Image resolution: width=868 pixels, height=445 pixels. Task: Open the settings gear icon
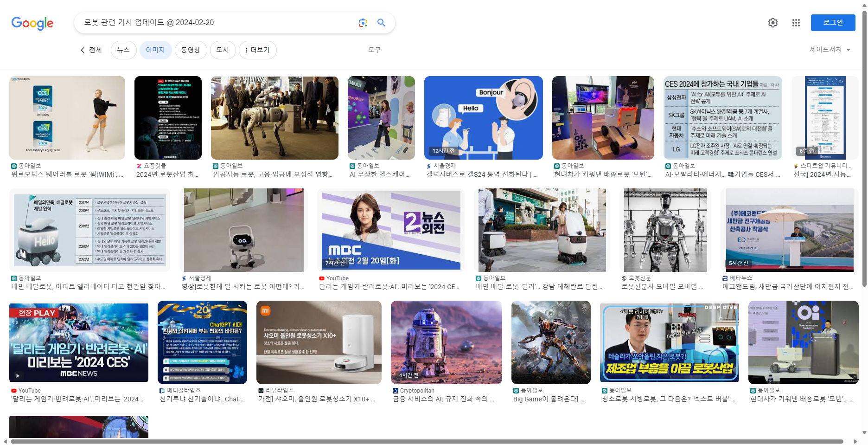pyautogui.click(x=773, y=23)
